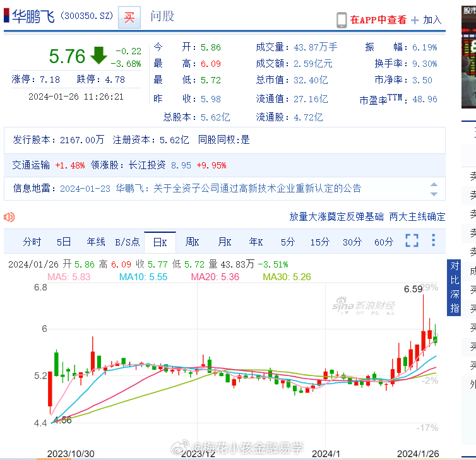The height and width of the screenshot is (460, 476).
Task: Open the three-dot chart options menu
Action: click(x=434, y=240)
